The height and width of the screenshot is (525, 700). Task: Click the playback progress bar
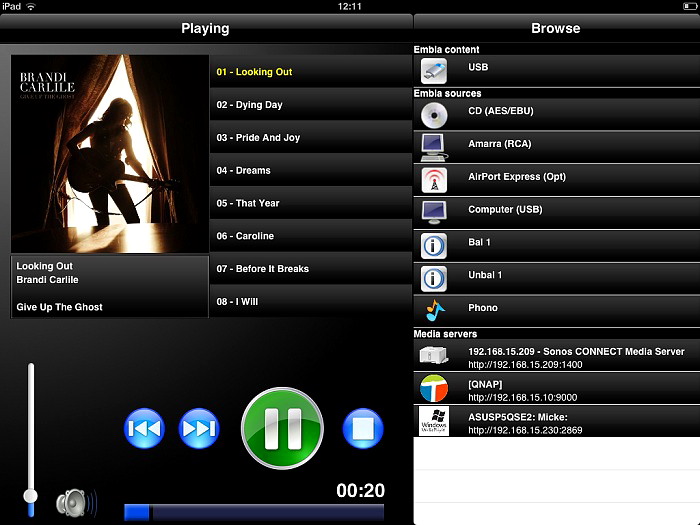tap(254, 512)
